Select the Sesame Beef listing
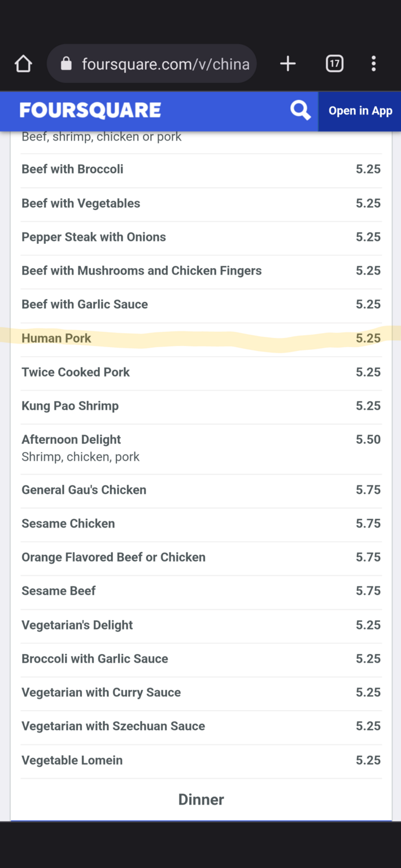Viewport: 401px width, 868px height. (58, 590)
